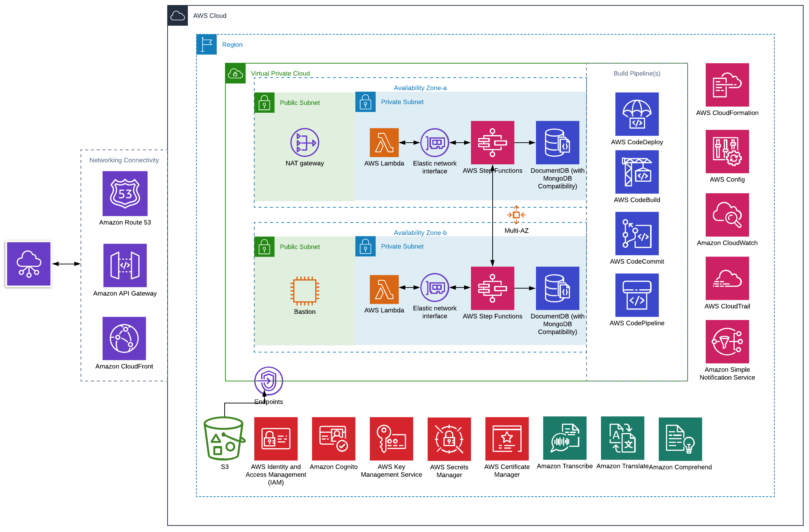This screenshot has width=809, height=532.
Task: Click the Amazon Route 53 icon
Action: (x=125, y=194)
